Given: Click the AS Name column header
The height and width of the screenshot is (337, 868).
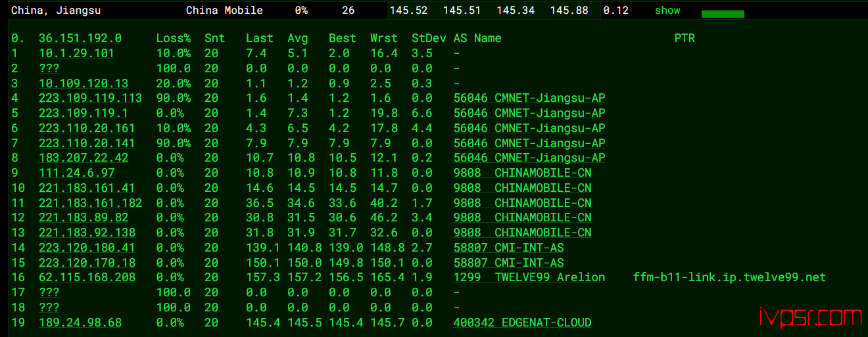Looking at the screenshot, I should pyautogui.click(x=477, y=39).
